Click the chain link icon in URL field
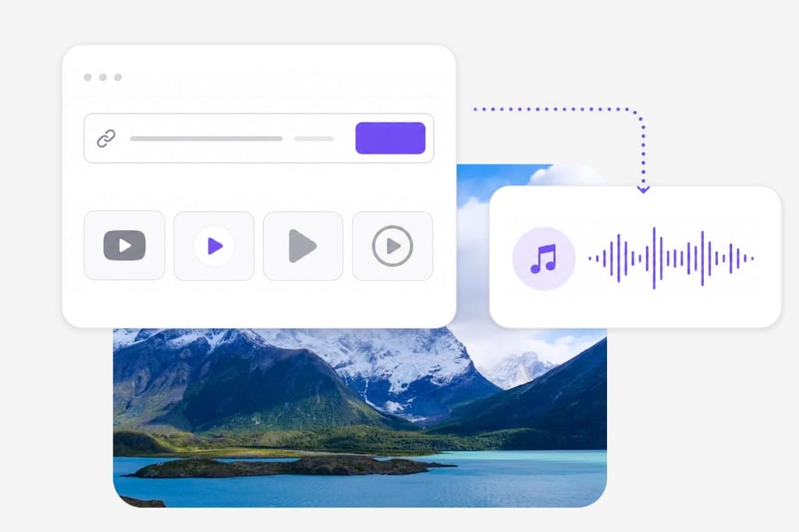Viewport: 799px width, 532px height. pyautogui.click(x=106, y=138)
